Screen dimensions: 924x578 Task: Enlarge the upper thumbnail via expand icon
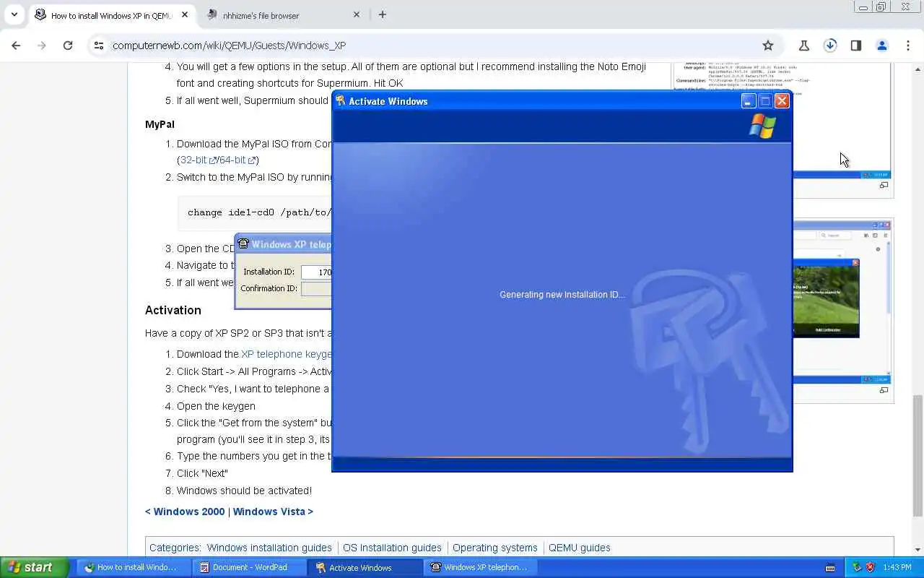tap(884, 186)
